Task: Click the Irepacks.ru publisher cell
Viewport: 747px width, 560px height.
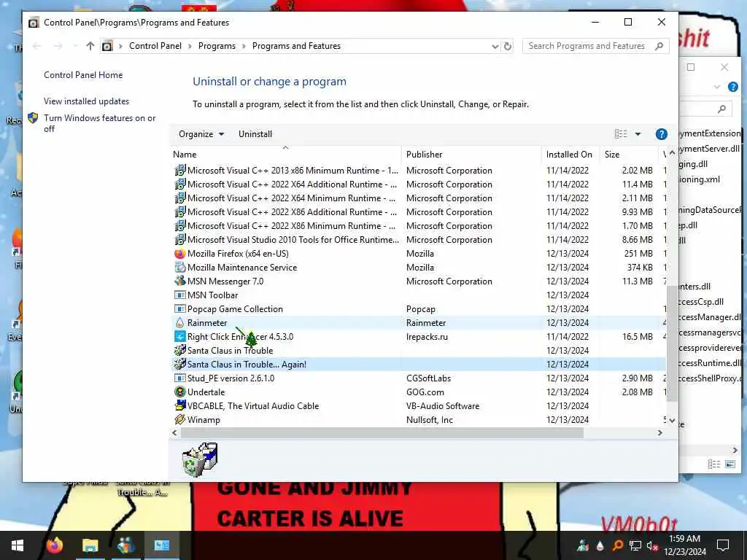Action: (x=427, y=337)
